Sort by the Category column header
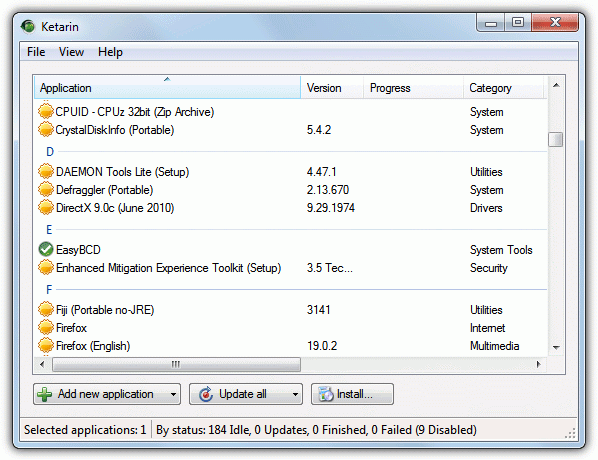 tap(503, 88)
